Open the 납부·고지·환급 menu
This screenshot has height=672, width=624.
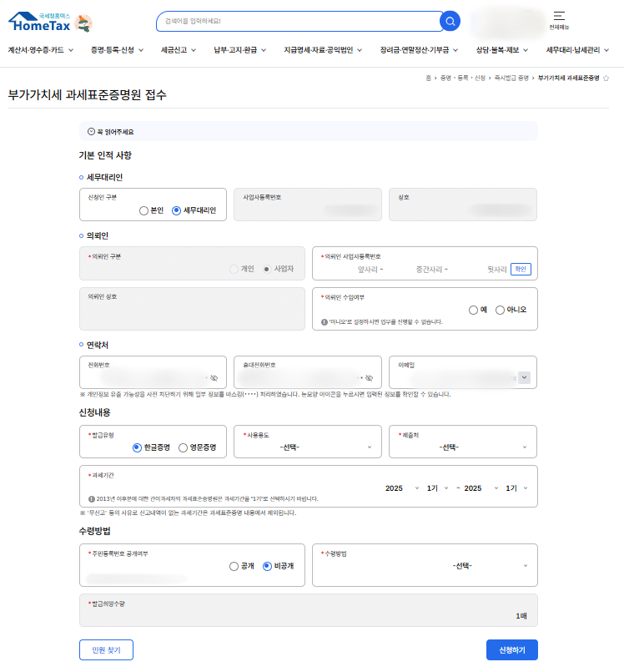click(x=239, y=50)
